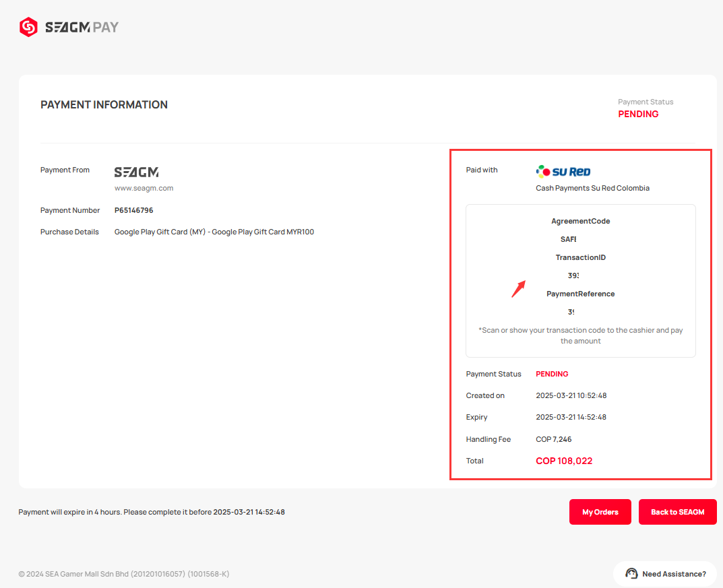723x588 pixels.
Task: Click the SEAGM Pay hexagon logo icon
Action: (x=28, y=27)
